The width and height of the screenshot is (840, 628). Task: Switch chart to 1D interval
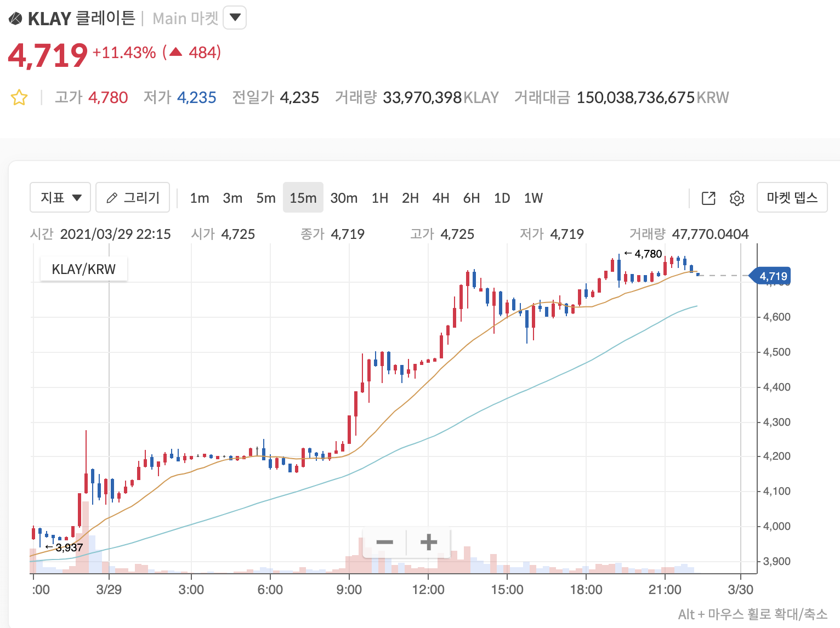pos(502,198)
